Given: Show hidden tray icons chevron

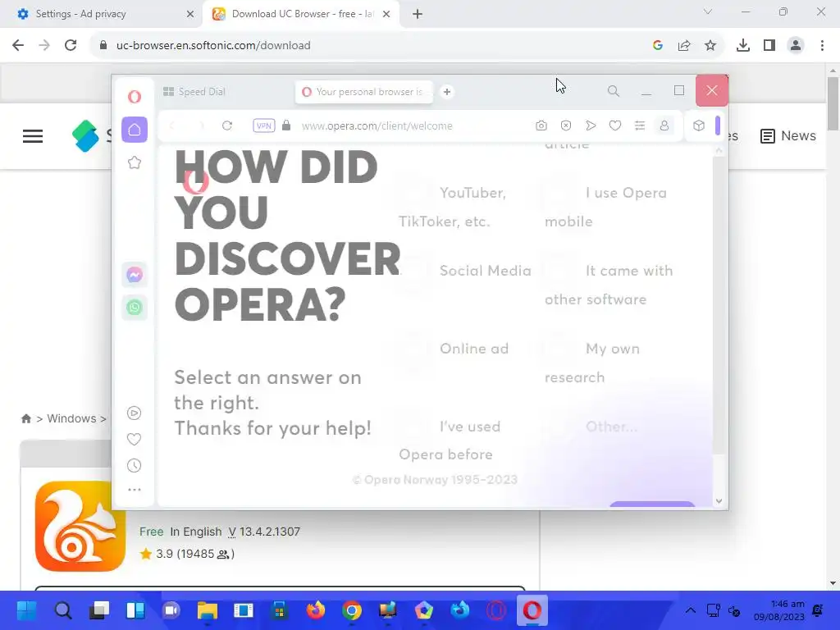Looking at the screenshot, I should [x=691, y=610].
